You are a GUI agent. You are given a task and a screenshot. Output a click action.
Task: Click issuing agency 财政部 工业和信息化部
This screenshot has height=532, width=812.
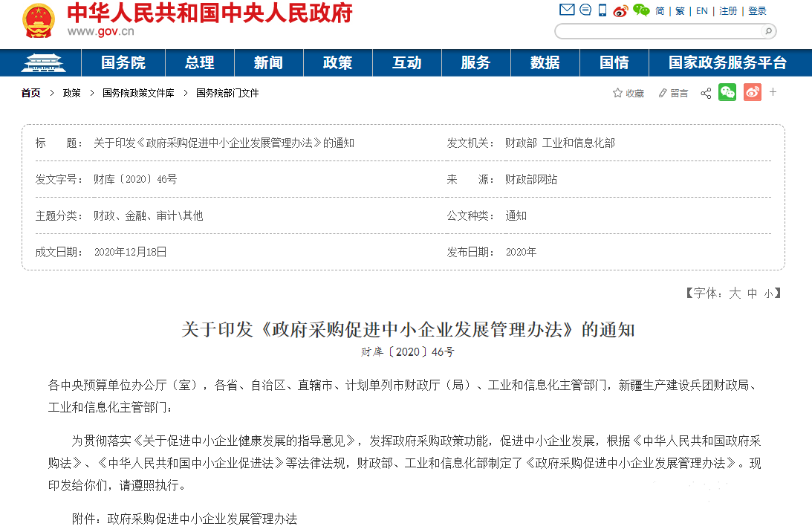[560, 143]
